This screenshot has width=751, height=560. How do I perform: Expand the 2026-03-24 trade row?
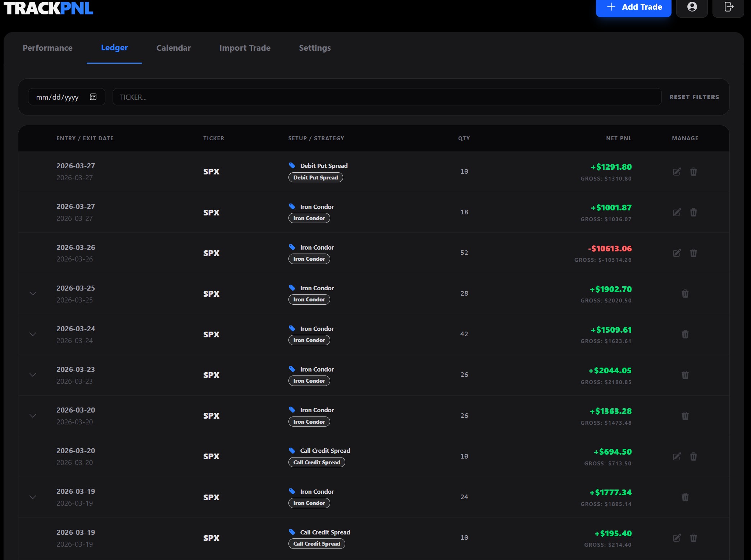pyautogui.click(x=33, y=334)
